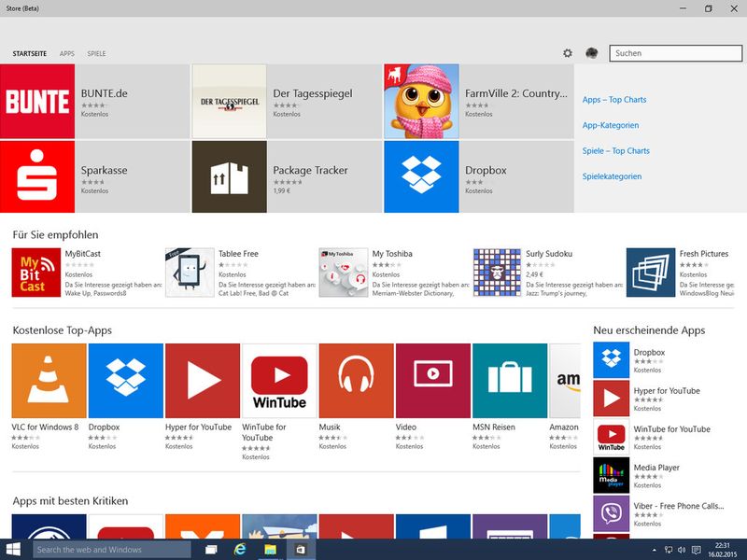Open FarmVille 2 chick icon
747x560 pixels.
421,102
